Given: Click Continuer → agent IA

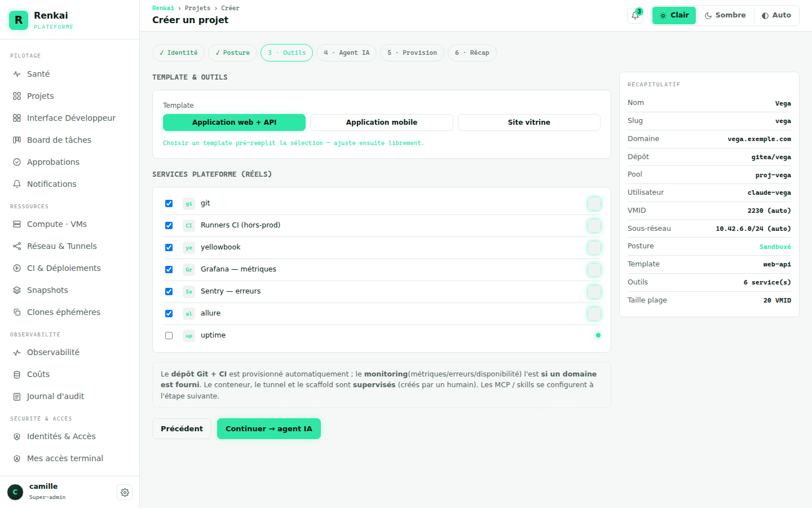Looking at the screenshot, I should [269, 428].
